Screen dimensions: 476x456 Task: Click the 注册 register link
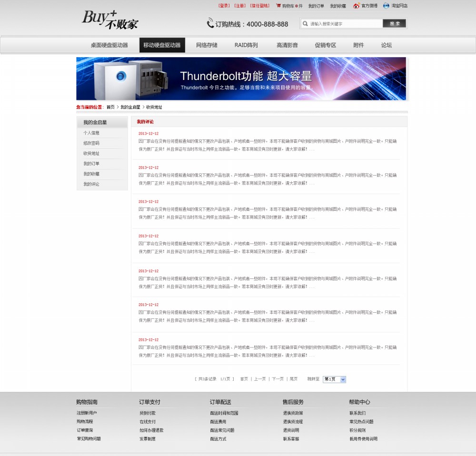(240, 6)
